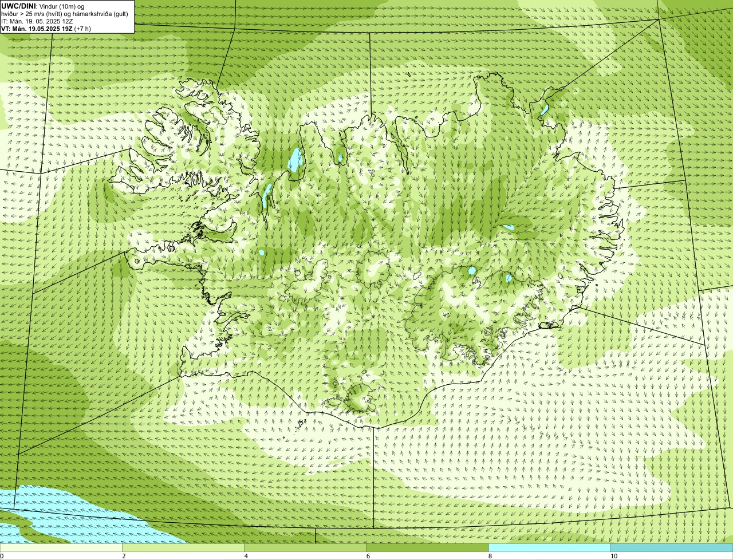Click the '6' colorbar tick label

tap(368, 556)
